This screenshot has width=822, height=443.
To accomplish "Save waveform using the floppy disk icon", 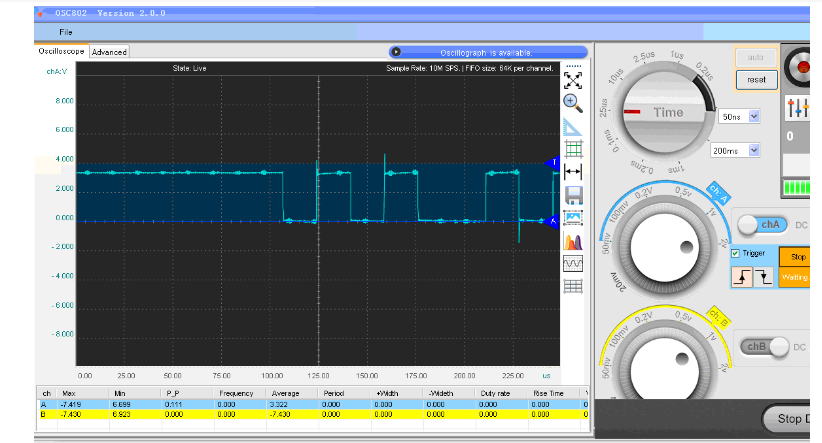I will (574, 195).
